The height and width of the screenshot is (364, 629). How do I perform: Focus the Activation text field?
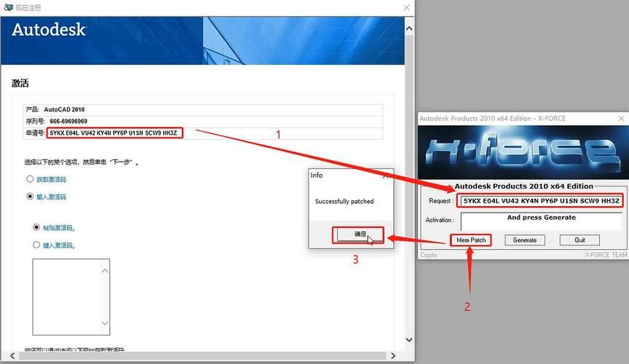(x=542, y=221)
